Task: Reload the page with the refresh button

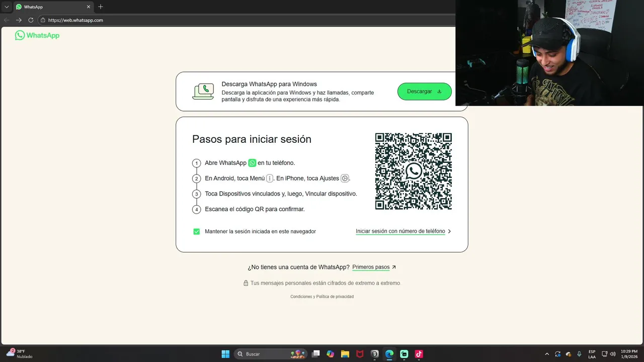Action: [x=31, y=20]
